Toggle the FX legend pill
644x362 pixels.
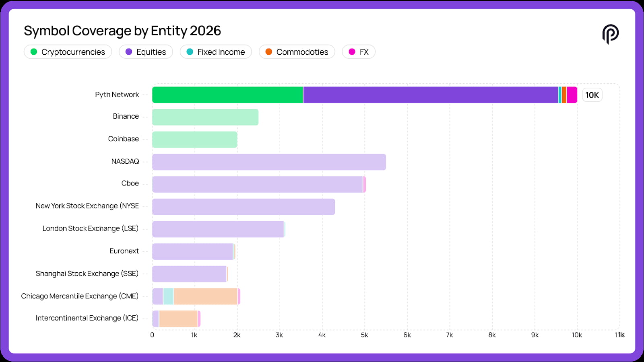[x=359, y=52]
